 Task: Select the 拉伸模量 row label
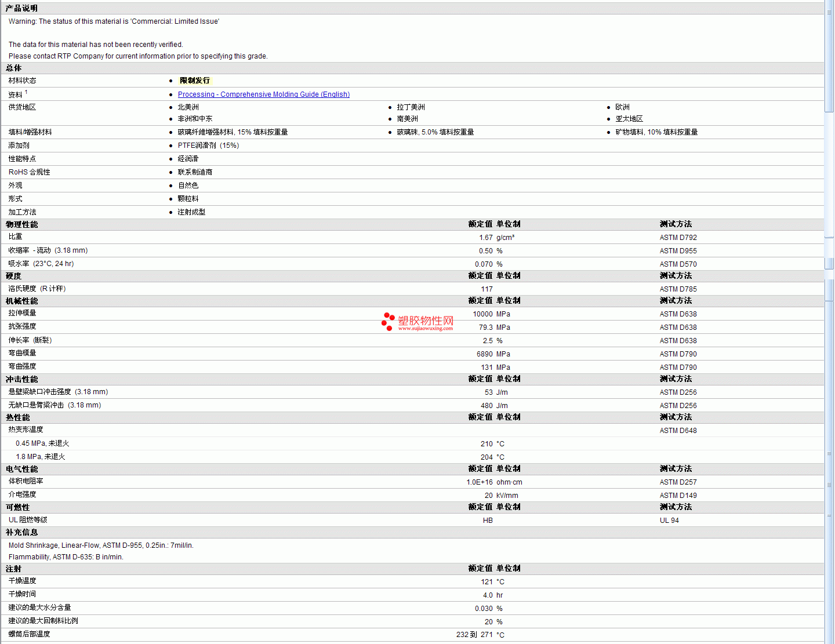click(x=22, y=313)
